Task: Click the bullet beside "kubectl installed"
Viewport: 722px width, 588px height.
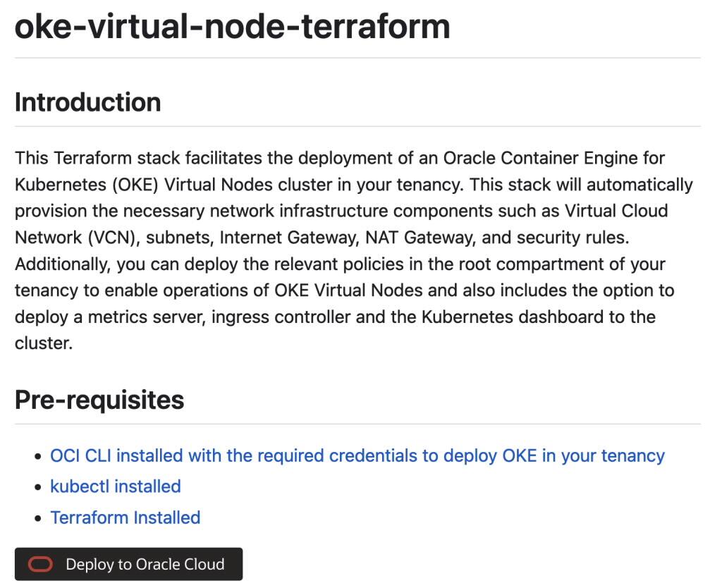Action: pos(36,486)
